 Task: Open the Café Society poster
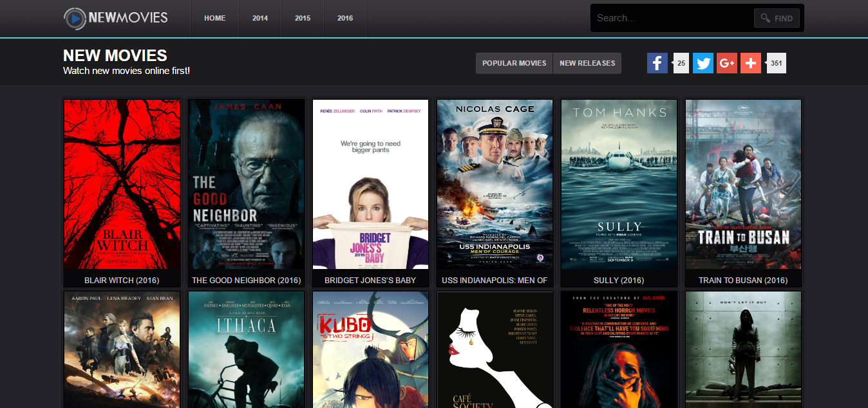[x=495, y=349]
